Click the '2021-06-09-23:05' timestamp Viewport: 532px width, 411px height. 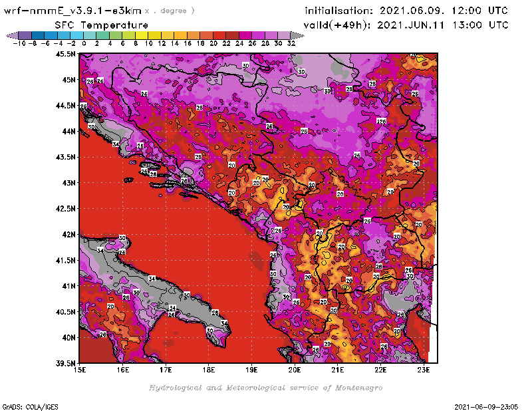click(x=486, y=407)
